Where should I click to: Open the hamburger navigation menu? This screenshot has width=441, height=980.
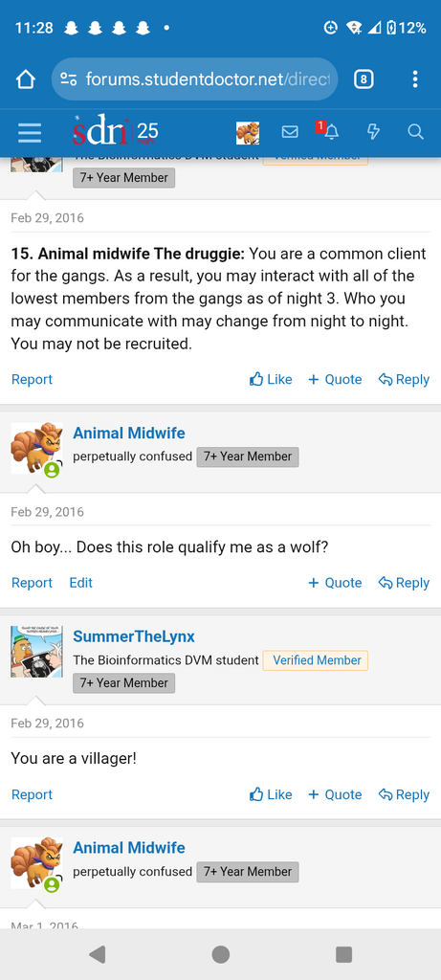coord(30,132)
